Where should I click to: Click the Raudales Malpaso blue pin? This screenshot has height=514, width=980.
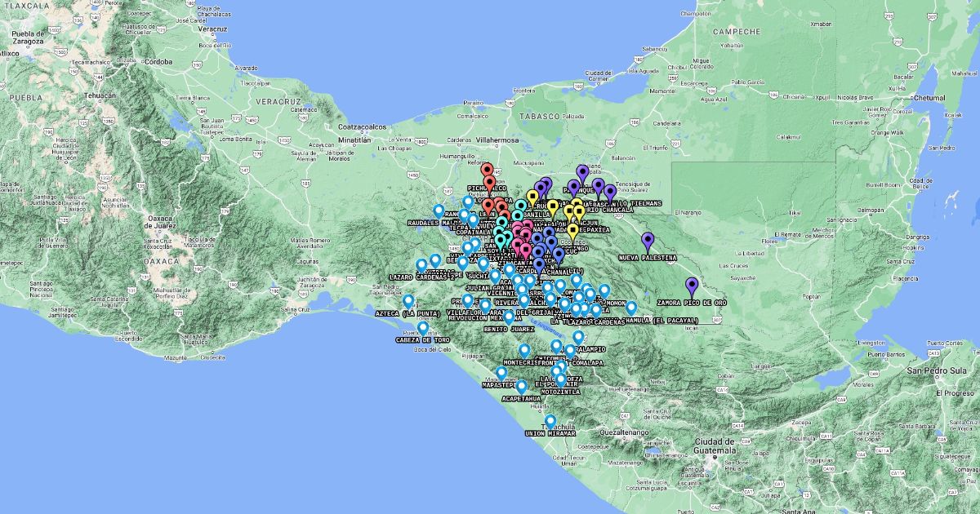(x=439, y=211)
